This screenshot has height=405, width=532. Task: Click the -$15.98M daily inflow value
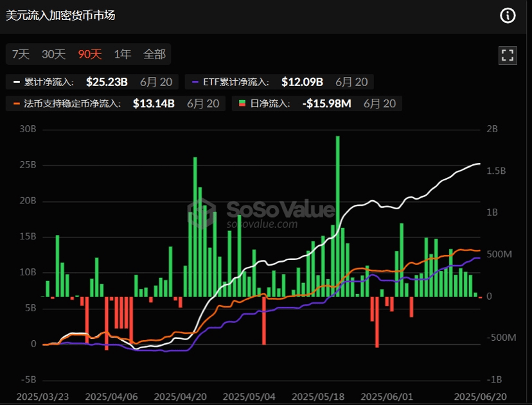[x=327, y=103]
